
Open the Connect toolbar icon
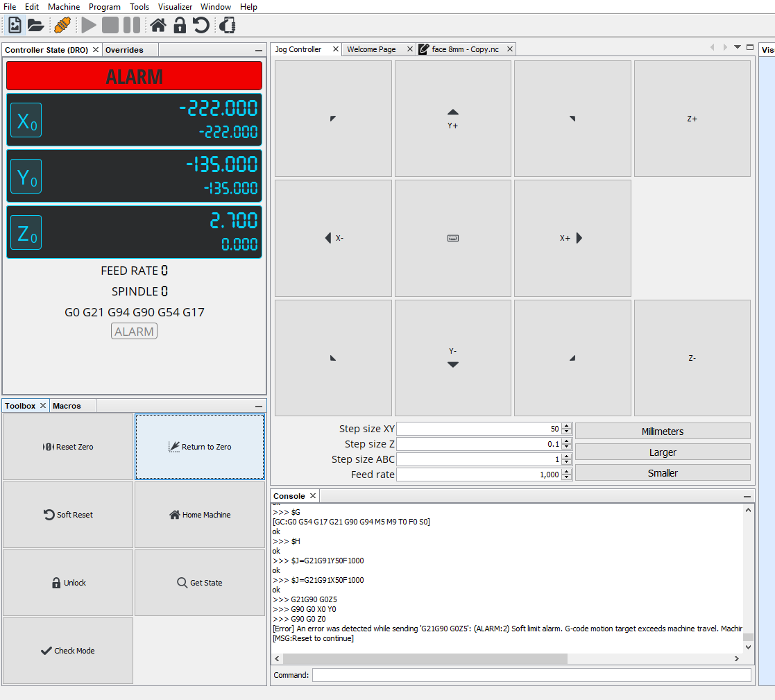click(61, 25)
